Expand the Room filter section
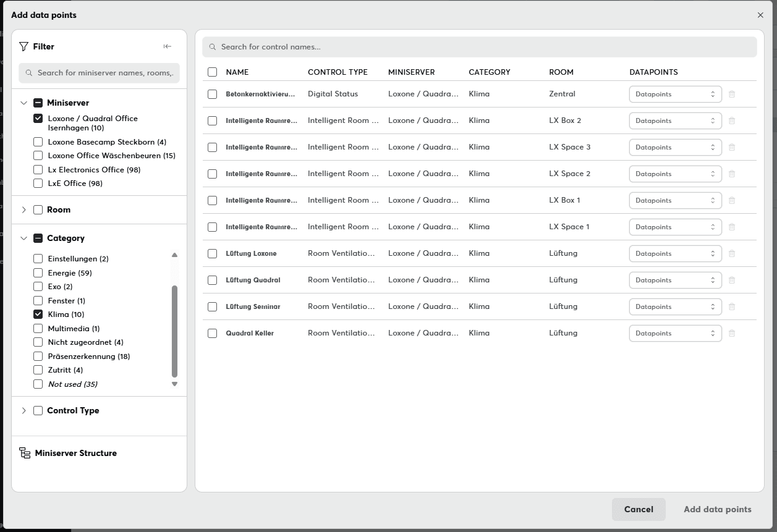Viewport: 777px width, 532px height. (x=24, y=210)
